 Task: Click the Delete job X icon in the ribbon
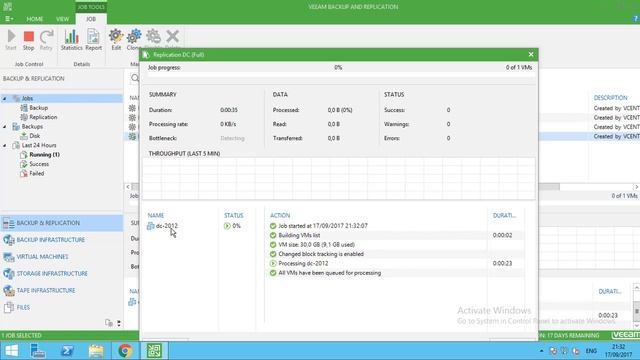173,37
